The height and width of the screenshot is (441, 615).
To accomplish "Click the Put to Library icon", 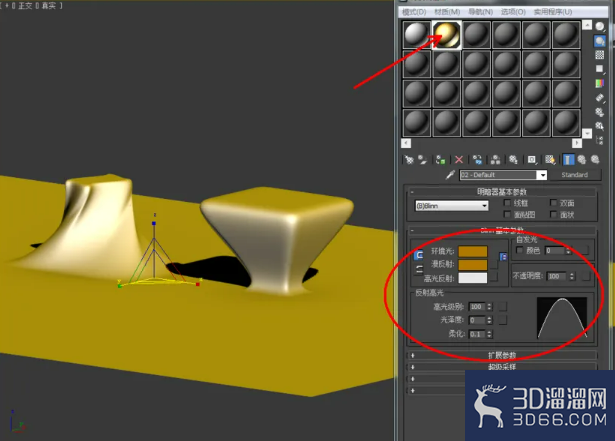I will (513, 160).
